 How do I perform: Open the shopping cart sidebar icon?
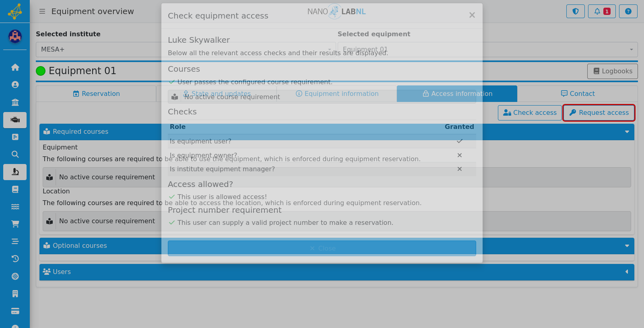click(15, 224)
